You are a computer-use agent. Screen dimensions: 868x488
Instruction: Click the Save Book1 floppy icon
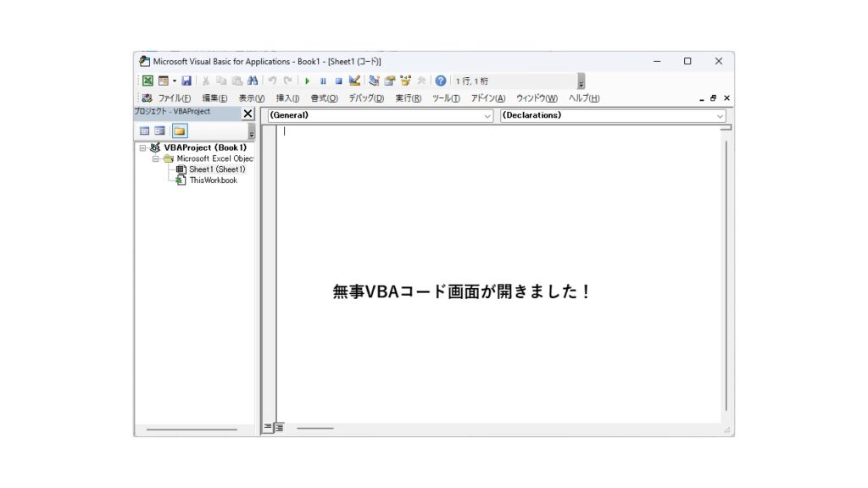pyautogui.click(x=186, y=81)
